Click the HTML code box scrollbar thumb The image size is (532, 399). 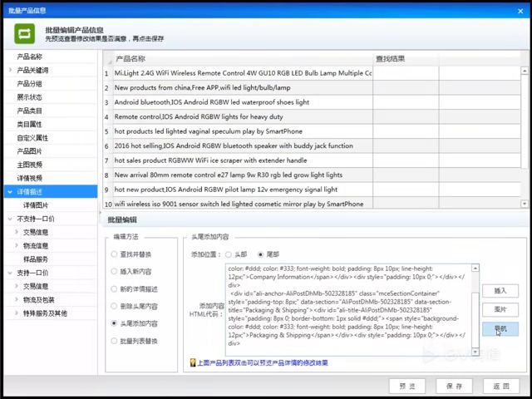[475, 319]
